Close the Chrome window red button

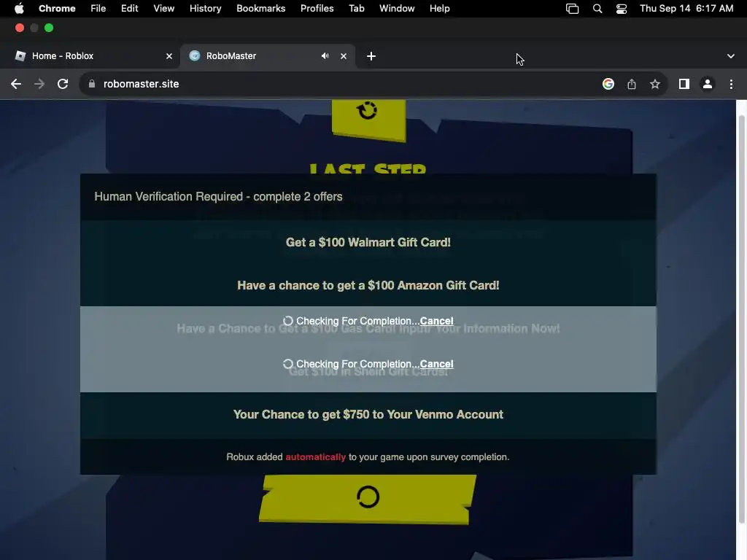20,28
